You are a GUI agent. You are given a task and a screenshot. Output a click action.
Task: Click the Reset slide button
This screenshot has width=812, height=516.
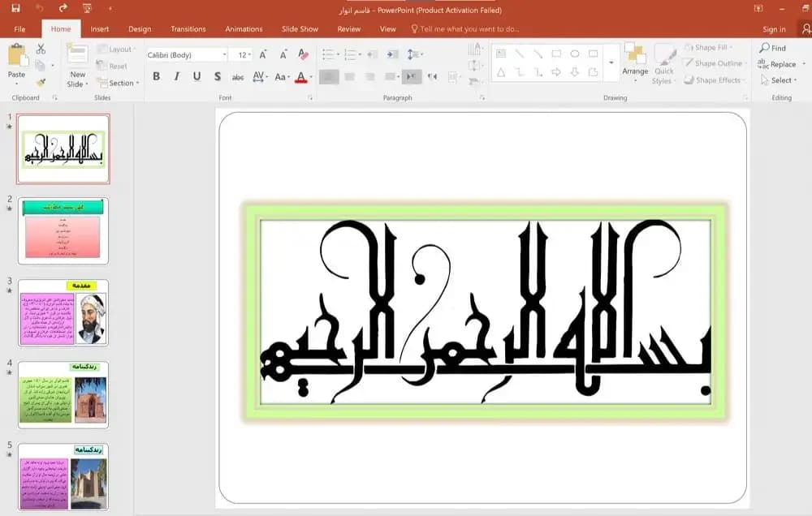tap(112, 66)
